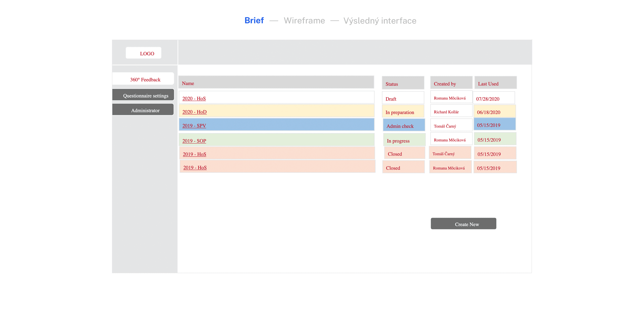The width and height of the screenshot is (644, 309).
Task: Click the Created by column header
Action: pos(451,83)
